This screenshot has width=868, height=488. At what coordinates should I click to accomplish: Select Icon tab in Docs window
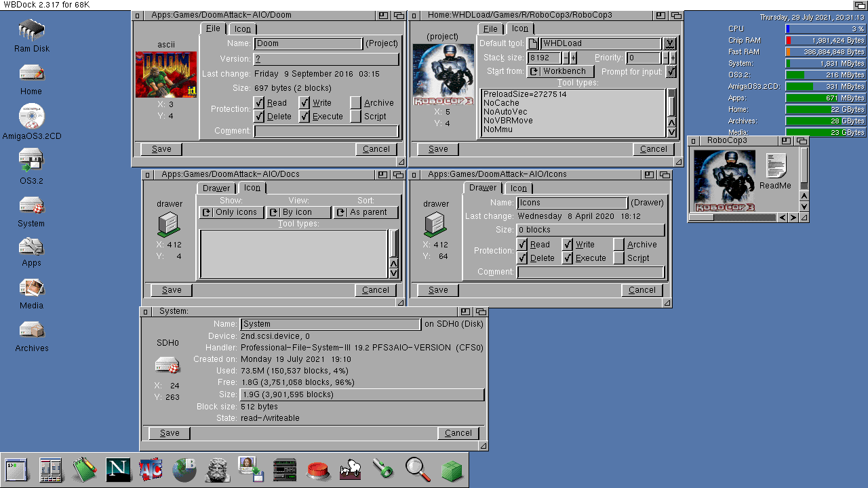point(252,188)
